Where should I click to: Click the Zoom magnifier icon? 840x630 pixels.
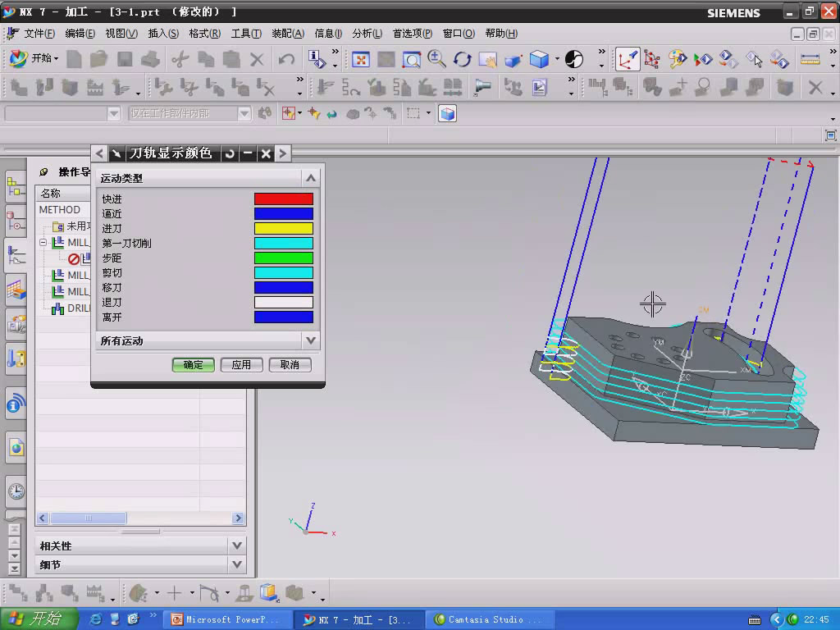[436, 59]
